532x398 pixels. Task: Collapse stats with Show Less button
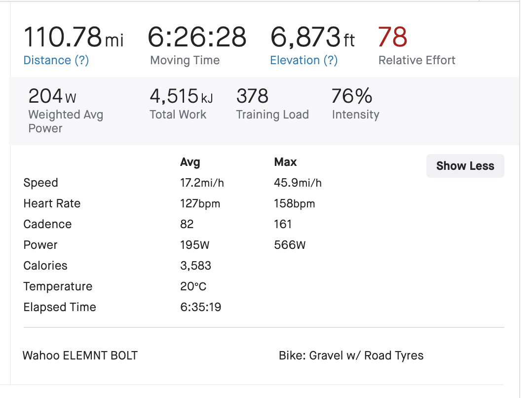click(x=465, y=166)
